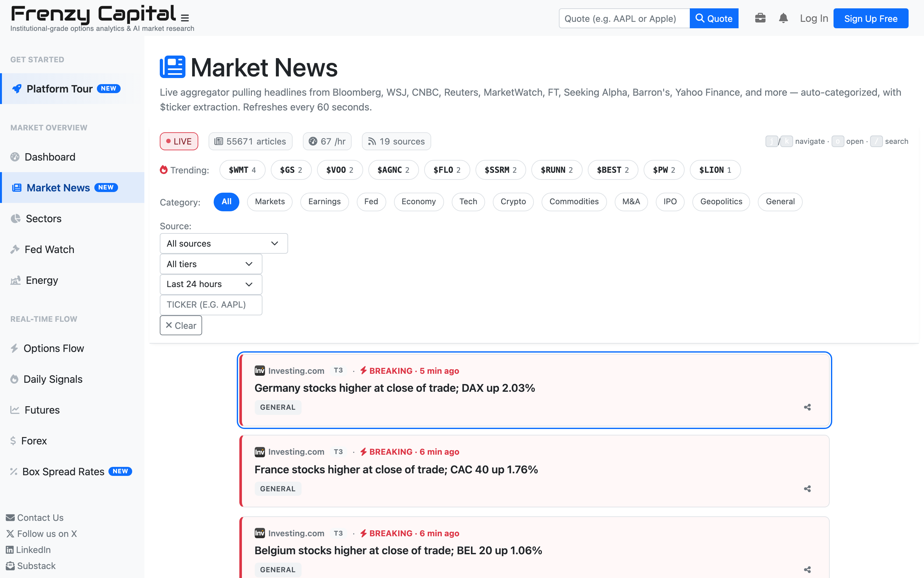This screenshot has height=578, width=924.
Task: Open the All tiers dropdown
Action: (x=211, y=264)
